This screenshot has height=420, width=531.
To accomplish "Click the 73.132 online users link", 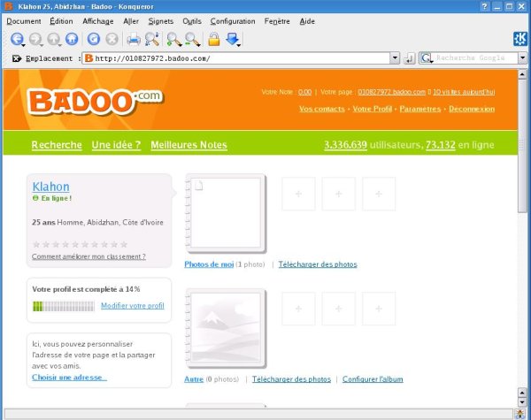I will pos(440,145).
